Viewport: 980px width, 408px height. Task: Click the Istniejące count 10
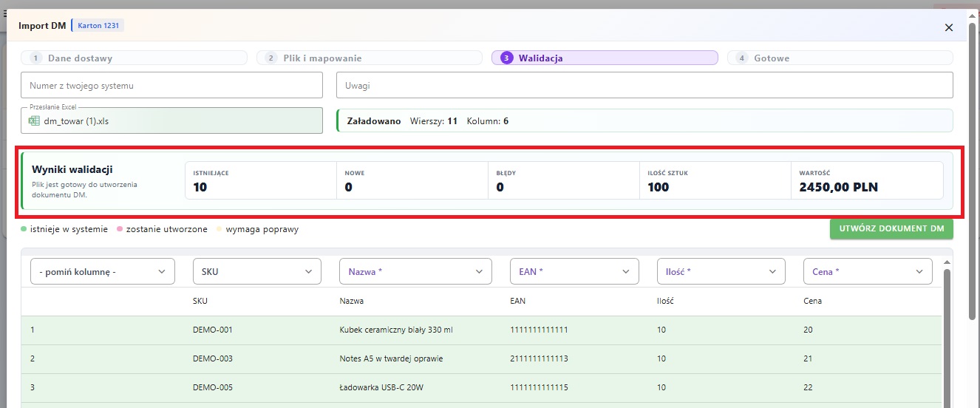click(200, 187)
